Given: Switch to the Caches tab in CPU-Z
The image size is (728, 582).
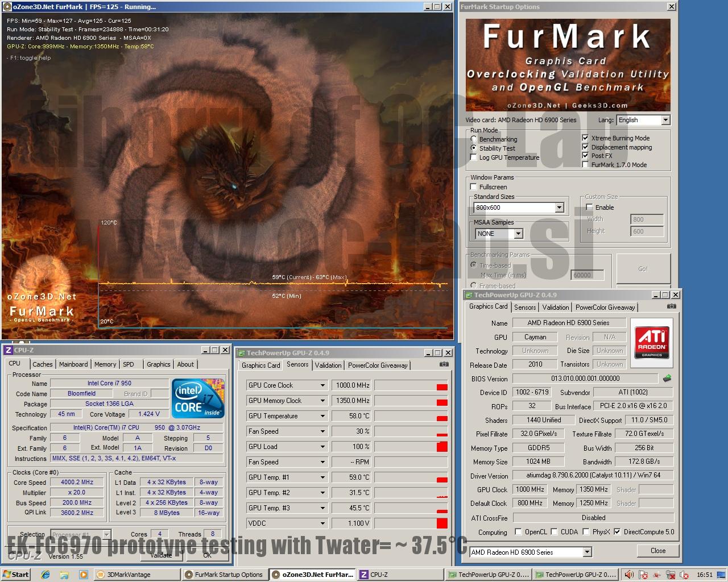Looking at the screenshot, I should click(x=43, y=364).
